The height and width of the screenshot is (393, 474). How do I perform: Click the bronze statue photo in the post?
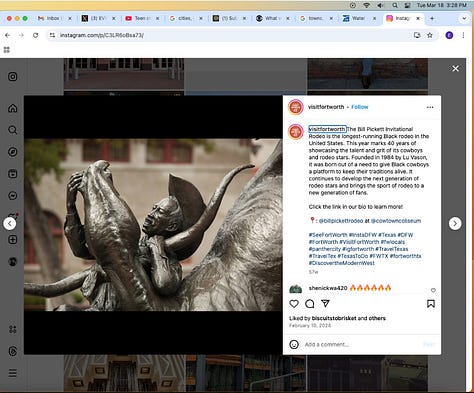click(153, 225)
